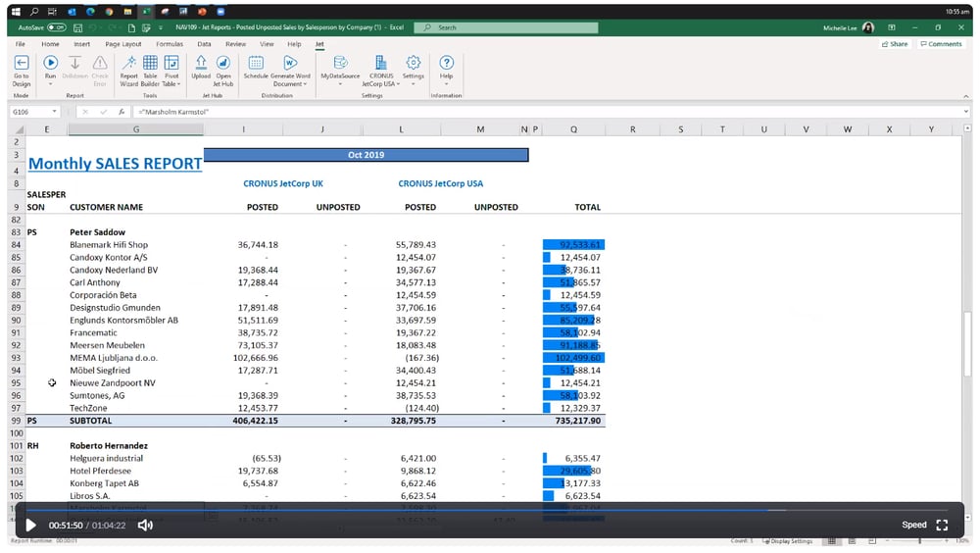The height and width of the screenshot is (553, 980).
Task: Open Task View in the taskbar
Action: coord(53,11)
